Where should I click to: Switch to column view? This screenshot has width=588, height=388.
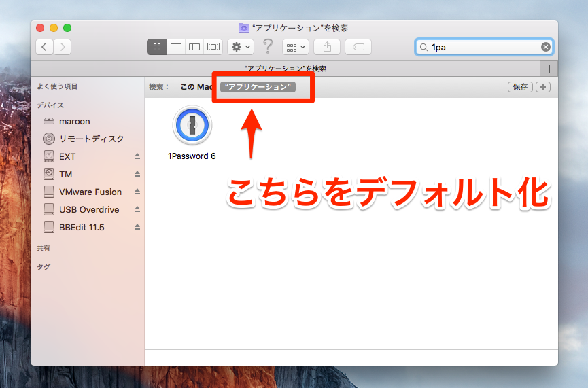[x=194, y=47]
